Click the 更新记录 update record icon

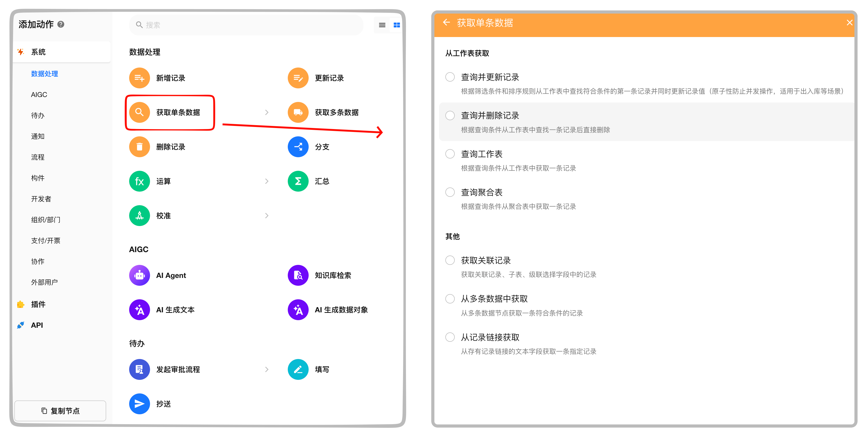point(298,78)
